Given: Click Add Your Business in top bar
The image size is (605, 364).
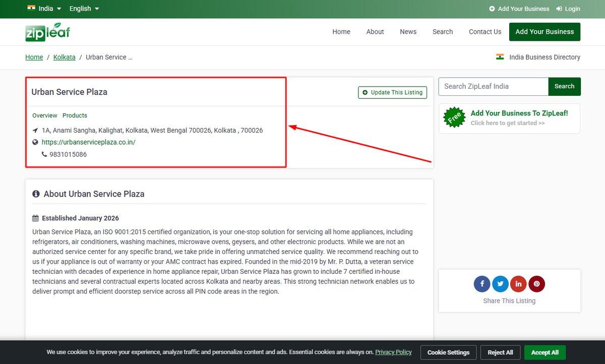Looking at the screenshot, I should point(519,9).
